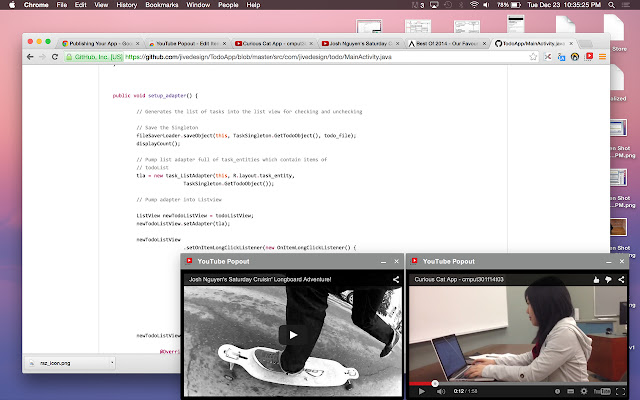Click the green GitHub, Inc. security badge
This screenshot has width=640, height=400.
tap(94, 57)
